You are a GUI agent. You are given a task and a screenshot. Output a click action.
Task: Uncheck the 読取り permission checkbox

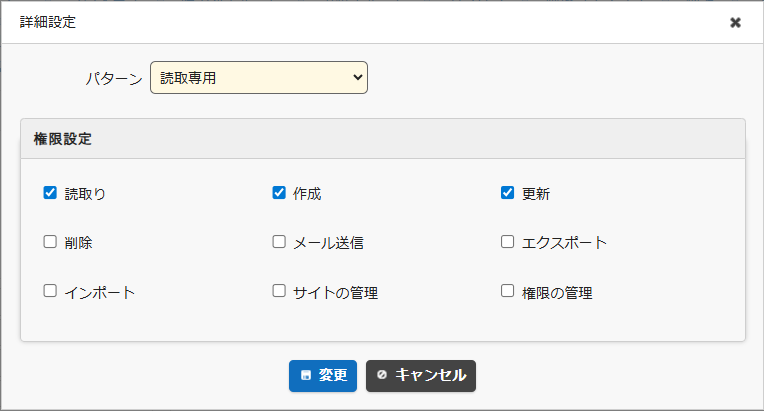point(50,193)
